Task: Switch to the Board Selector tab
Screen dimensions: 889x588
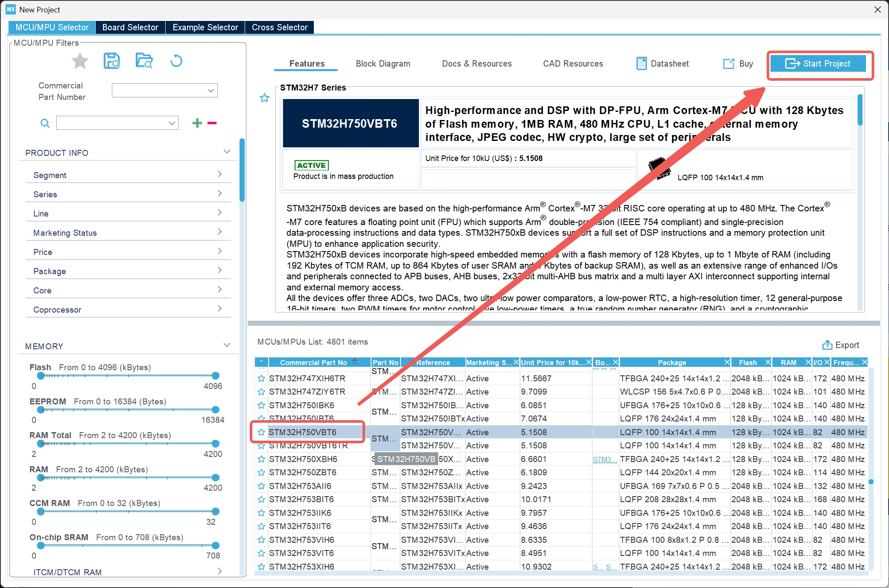Action: (130, 27)
